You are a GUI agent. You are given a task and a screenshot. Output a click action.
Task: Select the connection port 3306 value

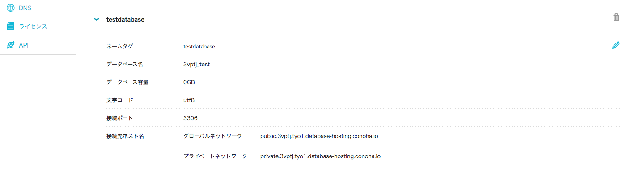[x=191, y=118]
